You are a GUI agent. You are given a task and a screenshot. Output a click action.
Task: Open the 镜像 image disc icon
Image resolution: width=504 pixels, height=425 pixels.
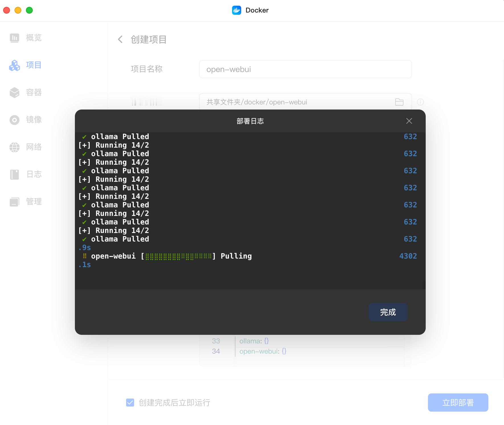point(15,120)
